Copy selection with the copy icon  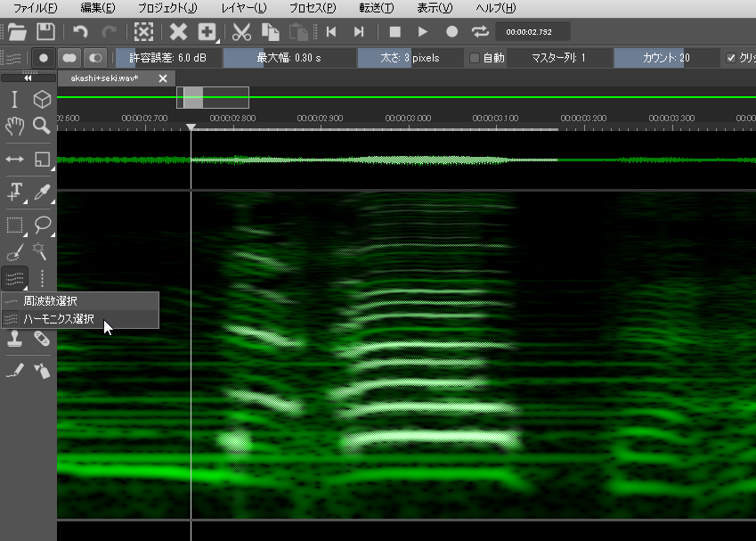click(x=271, y=32)
